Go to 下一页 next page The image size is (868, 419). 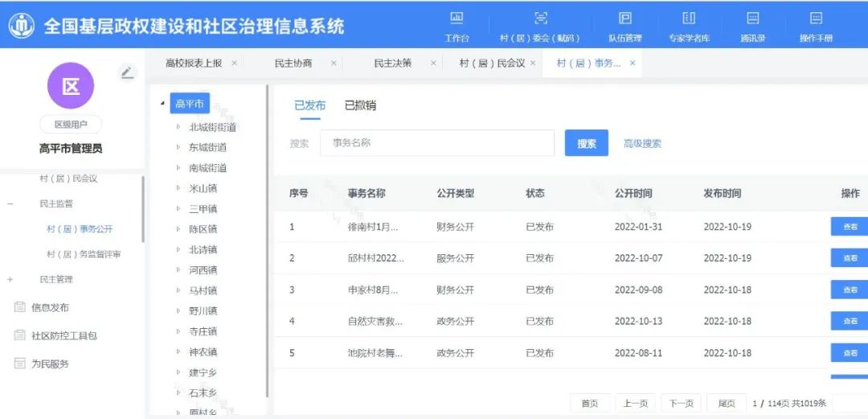point(682,403)
